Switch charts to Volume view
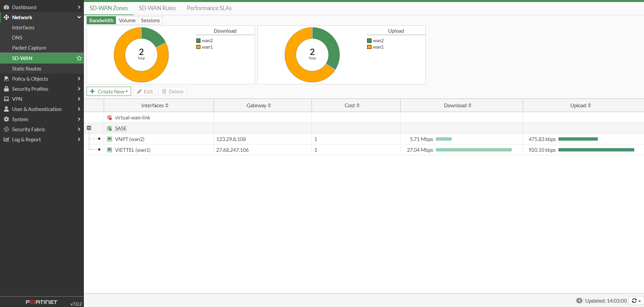Image resolution: width=644 pixels, height=307 pixels. (127, 20)
